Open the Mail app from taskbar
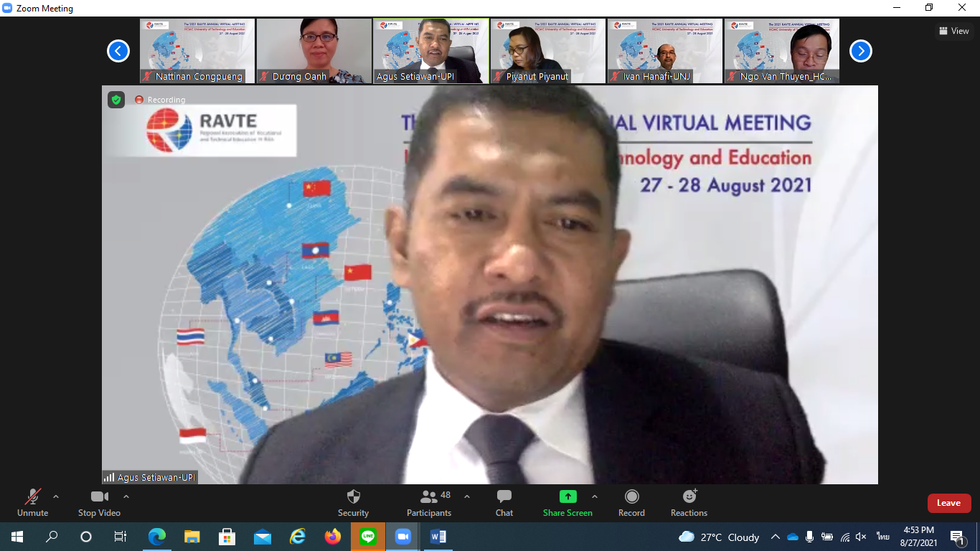Viewport: 980px width, 551px height. tap(263, 537)
